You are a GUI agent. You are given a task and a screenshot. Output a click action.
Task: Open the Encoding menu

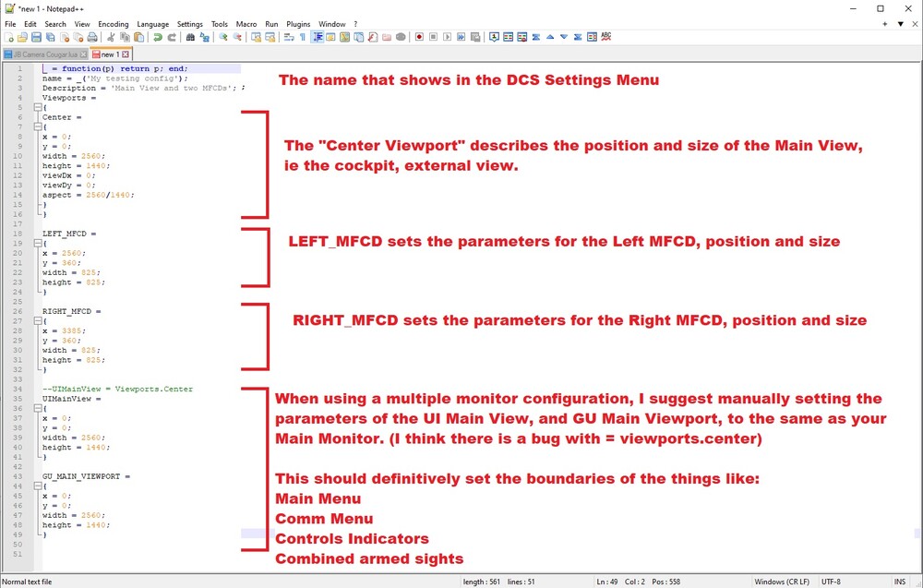pyautogui.click(x=113, y=24)
